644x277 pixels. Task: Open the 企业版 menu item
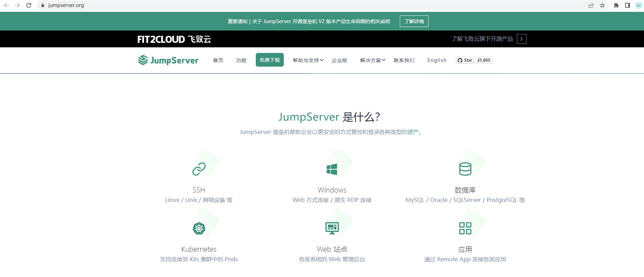point(340,60)
